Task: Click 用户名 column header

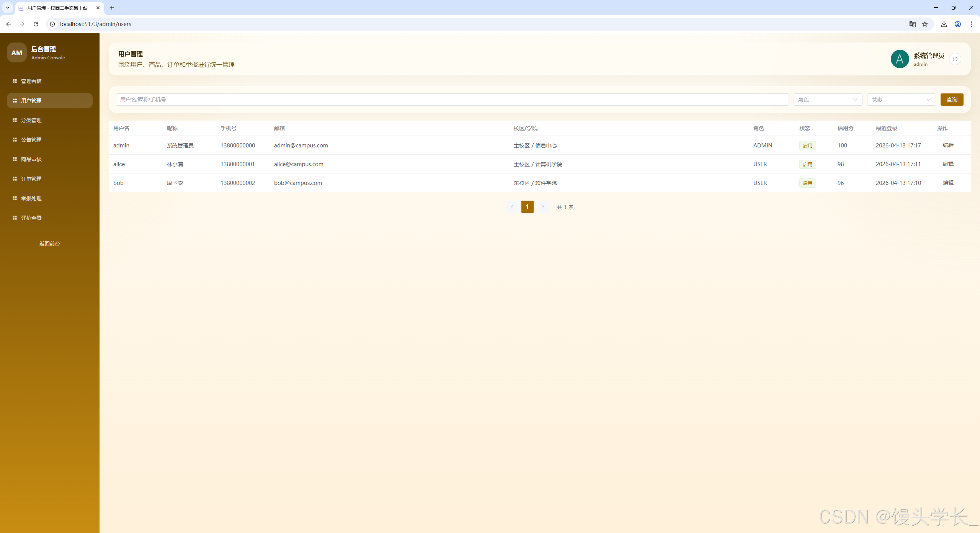Action: click(121, 128)
